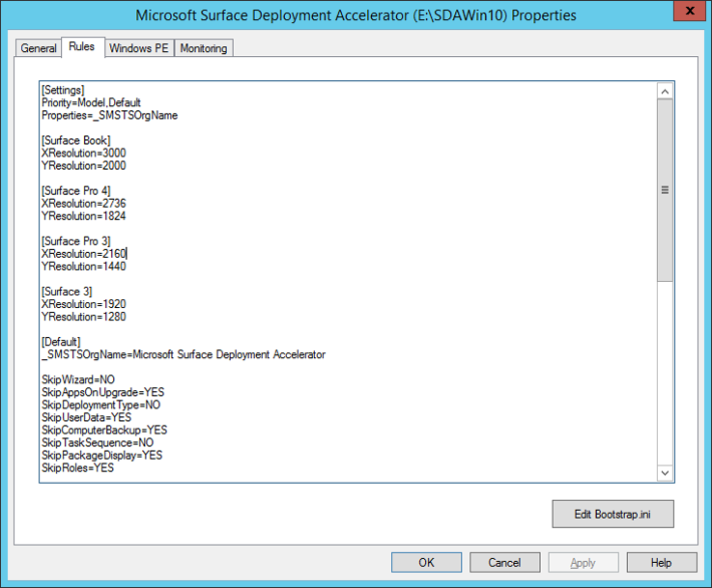The height and width of the screenshot is (588, 712).
Task: Click the rules text scrollbar thumb
Action: pos(665,190)
